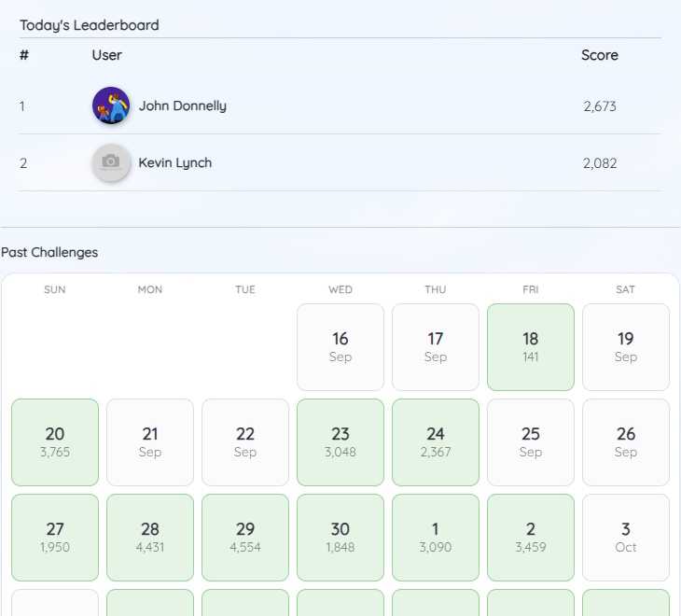681x616 pixels.
Task: Open the completed 18 challenge scoring 141
Action: point(530,347)
